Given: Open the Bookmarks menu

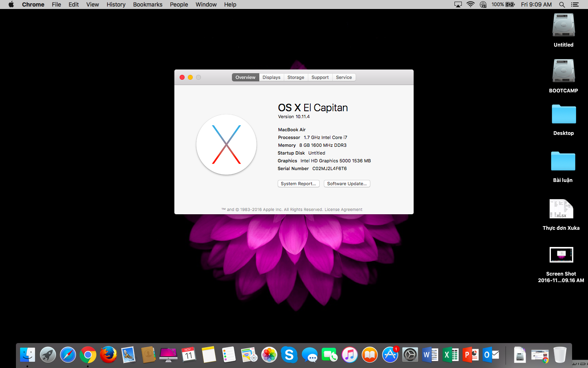Looking at the screenshot, I should tap(147, 4).
